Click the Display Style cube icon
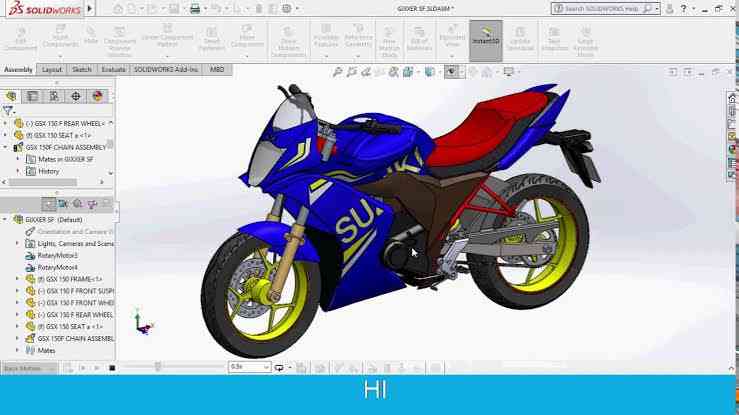 coord(429,72)
